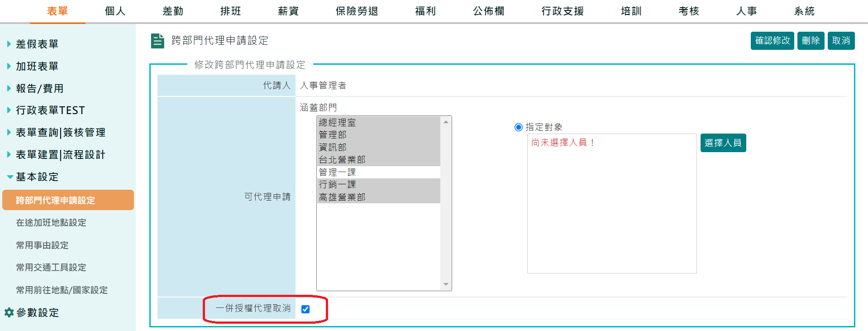This screenshot has width=868, height=331.
Task: Switch to the 表單 top menu
Action: (x=57, y=11)
